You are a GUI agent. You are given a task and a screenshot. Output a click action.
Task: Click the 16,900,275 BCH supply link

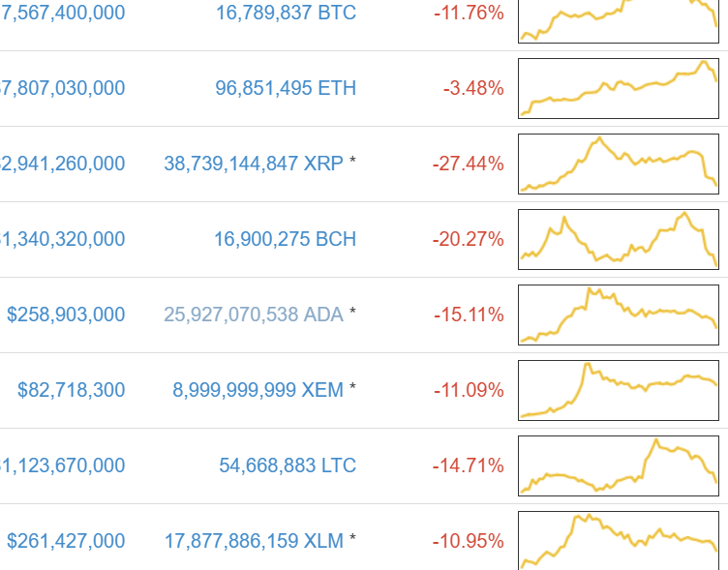tap(287, 239)
